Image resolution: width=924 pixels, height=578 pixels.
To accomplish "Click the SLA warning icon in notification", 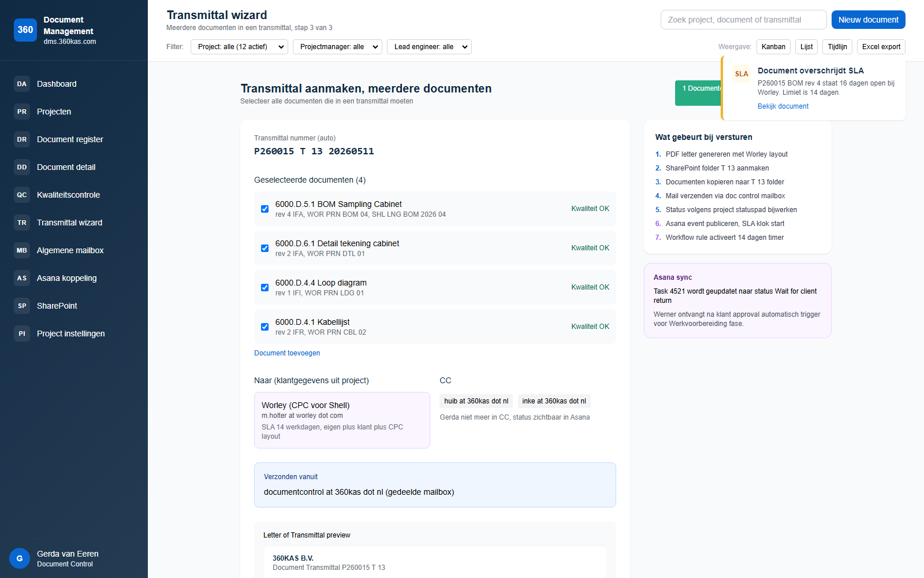I will (742, 74).
